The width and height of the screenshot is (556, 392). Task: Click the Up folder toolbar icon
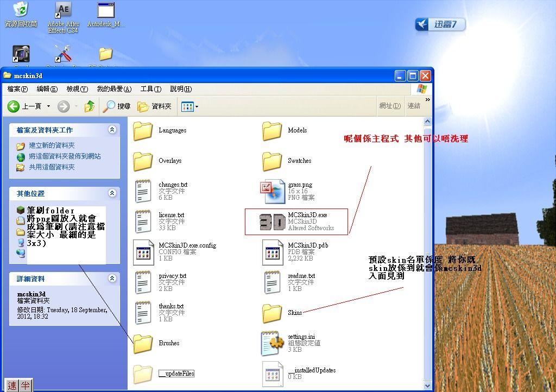90,106
